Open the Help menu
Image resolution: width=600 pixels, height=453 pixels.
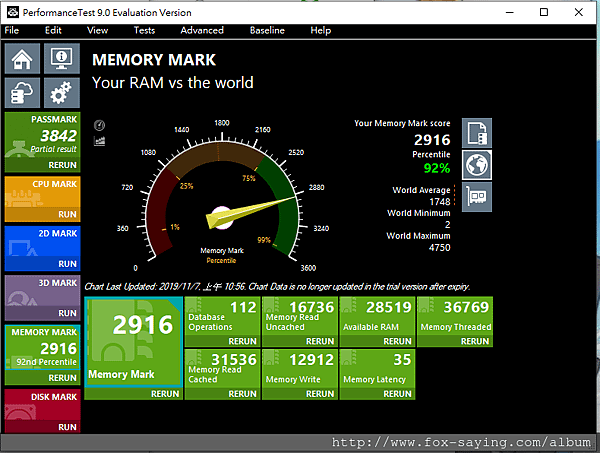pyautogui.click(x=321, y=31)
